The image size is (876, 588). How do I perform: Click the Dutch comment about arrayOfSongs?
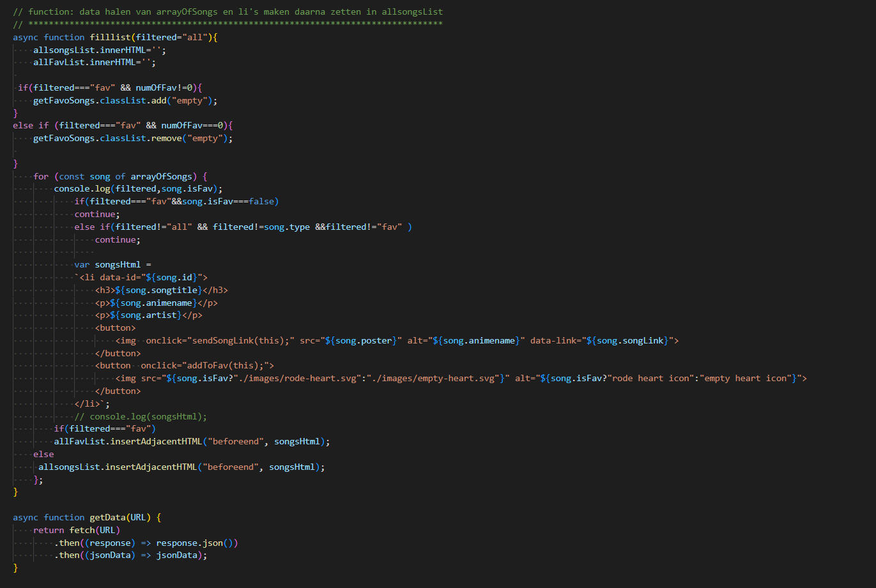tap(227, 11)
